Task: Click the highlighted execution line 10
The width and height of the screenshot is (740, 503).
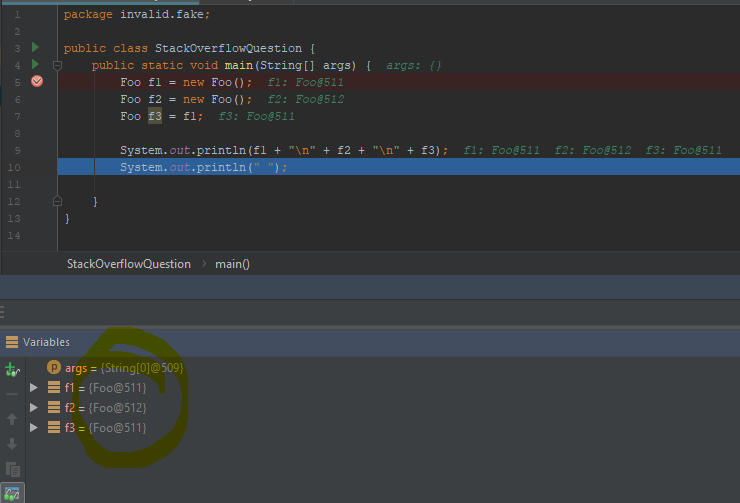Action: tap(399, 167)
